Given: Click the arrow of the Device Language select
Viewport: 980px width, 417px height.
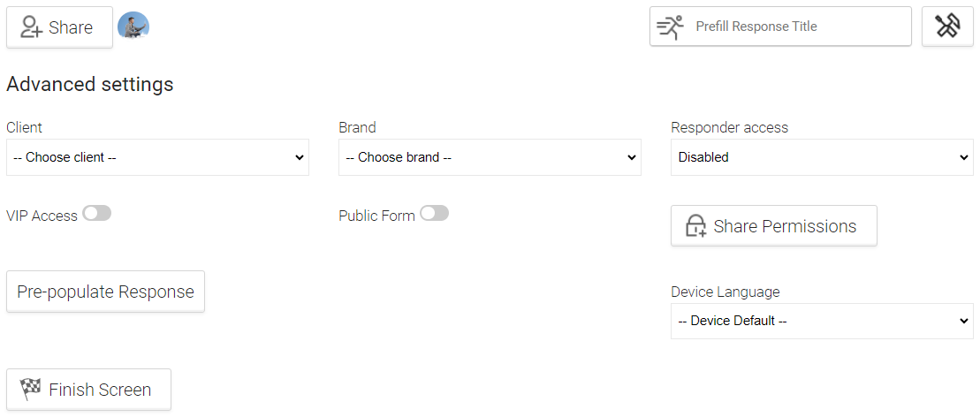Looking at the screenshot, I should [964, 322].
